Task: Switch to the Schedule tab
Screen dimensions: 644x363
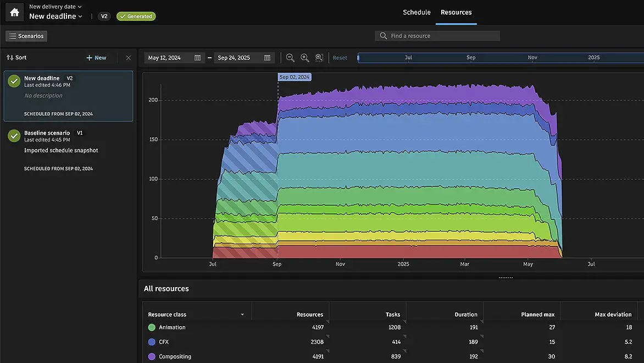Action: 417,12
